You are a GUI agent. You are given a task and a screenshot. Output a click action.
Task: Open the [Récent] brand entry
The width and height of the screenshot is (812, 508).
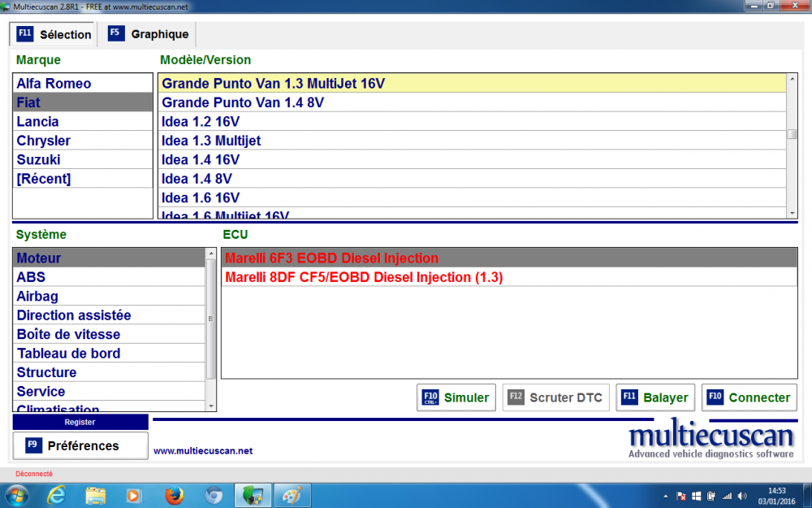tap(83, 179)
